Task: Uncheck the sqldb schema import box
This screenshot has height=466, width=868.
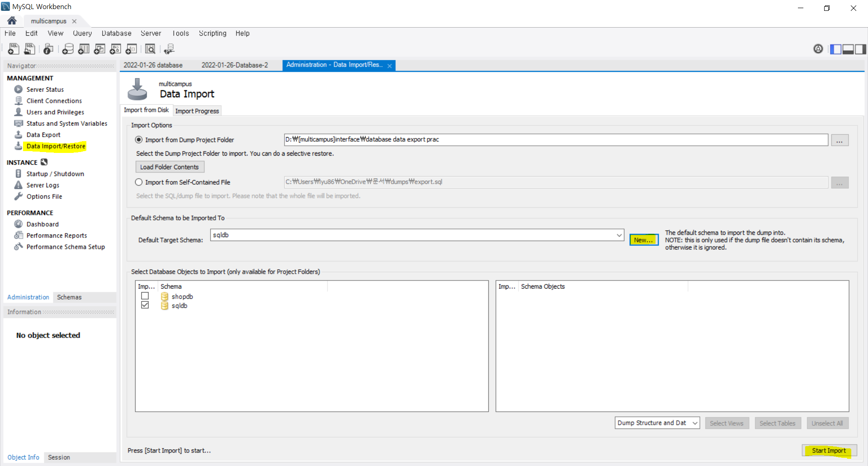Action: pyautogui.click(x=145, y=305)
